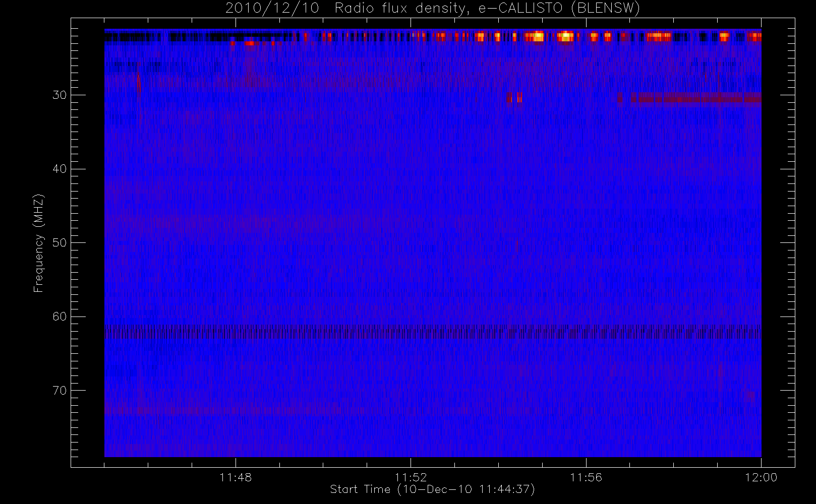Click the plot title 'Radio flux density, e-CALLISTO (BLENSW)'

pyautogui.click(x=487, y=8)
